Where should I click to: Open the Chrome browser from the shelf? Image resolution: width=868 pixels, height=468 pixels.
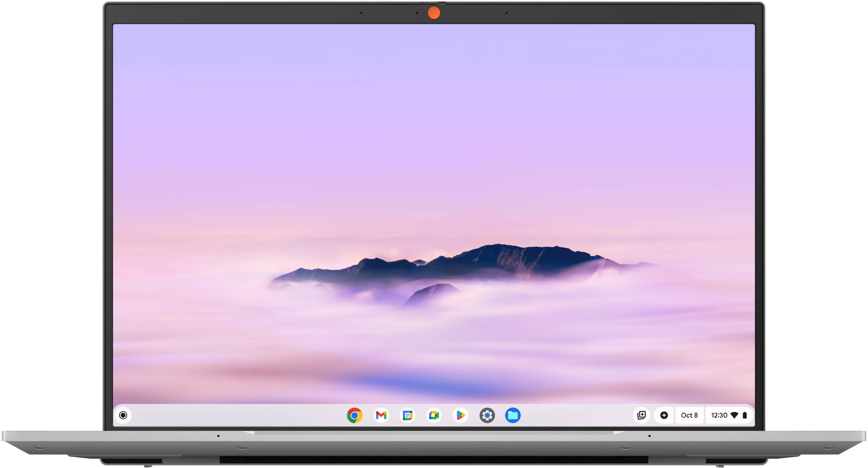(354, 415)
